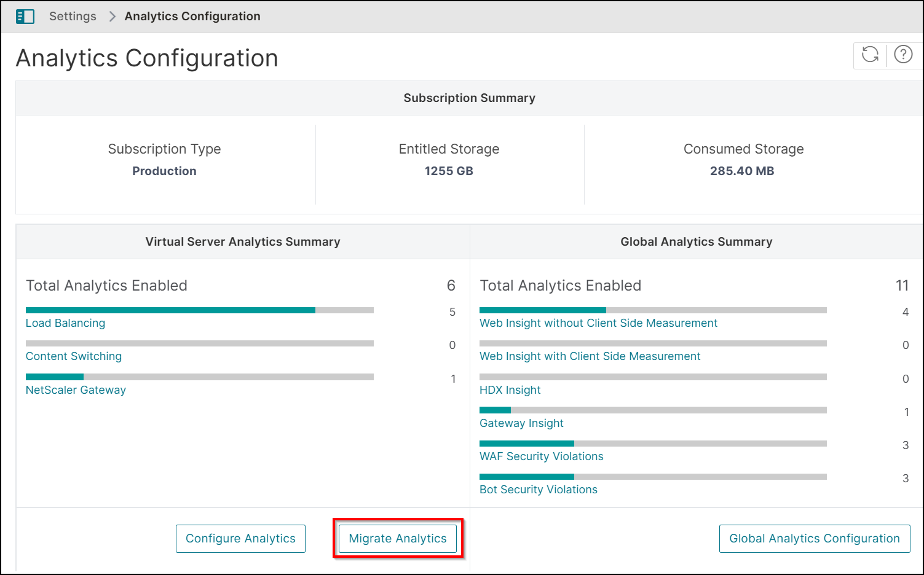This screenshot has width=924, height=575.
Task: Click the Subscription Summary header
Action: [469, 98]
